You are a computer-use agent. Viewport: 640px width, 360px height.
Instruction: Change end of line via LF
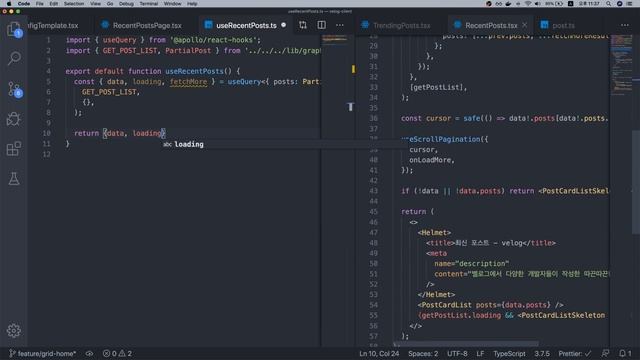coord(480,353)
